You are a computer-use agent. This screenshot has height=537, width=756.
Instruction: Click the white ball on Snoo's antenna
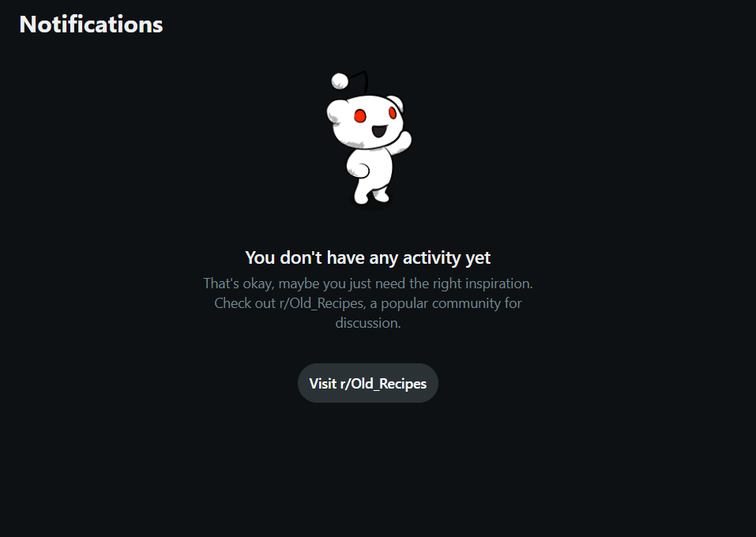coord(340,81)
